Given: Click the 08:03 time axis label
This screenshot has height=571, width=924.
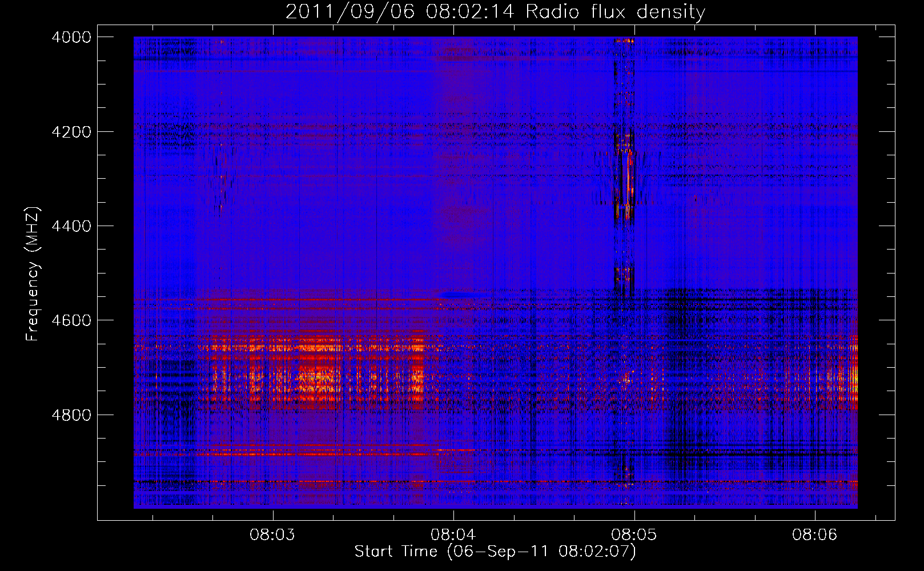Looking at the screenshot, I should (x=272, y=534).
